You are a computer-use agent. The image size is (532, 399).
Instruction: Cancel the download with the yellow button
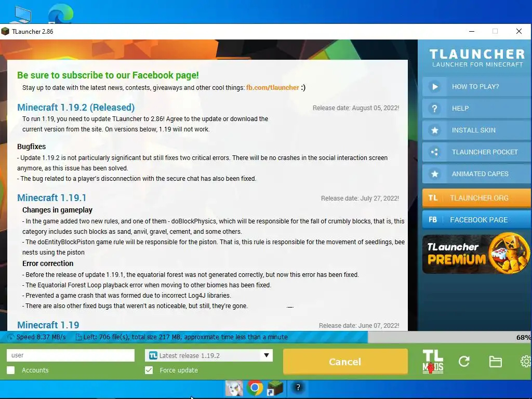click(345, 362)
